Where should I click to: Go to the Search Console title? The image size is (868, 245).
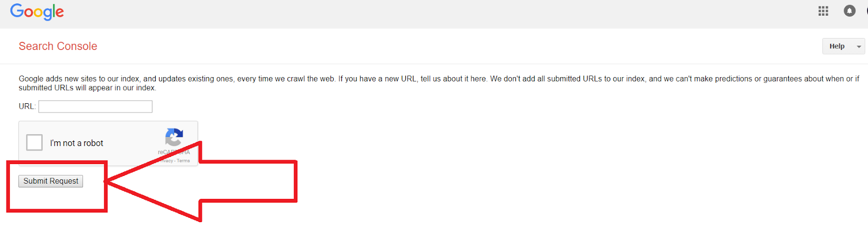[x=58, y=46]
